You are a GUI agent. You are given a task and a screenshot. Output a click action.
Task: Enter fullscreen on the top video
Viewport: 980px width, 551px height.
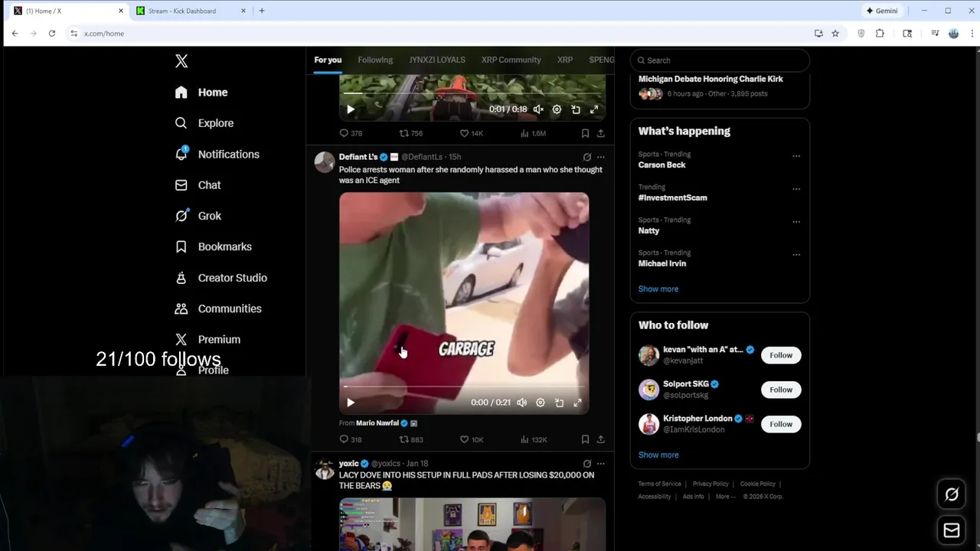(594, 109)
